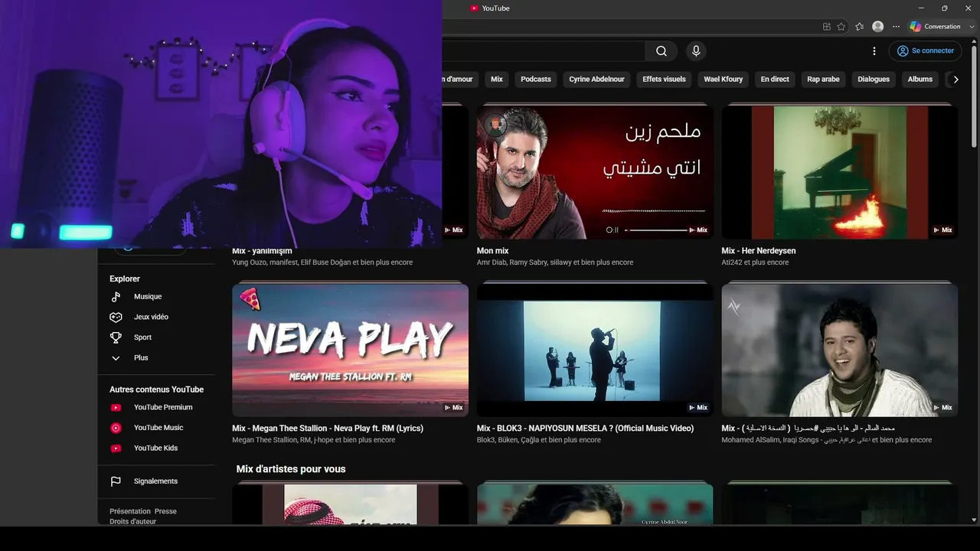Open the Neva Play mix thumbnail

pyautogui.click(x=350, y=350)
